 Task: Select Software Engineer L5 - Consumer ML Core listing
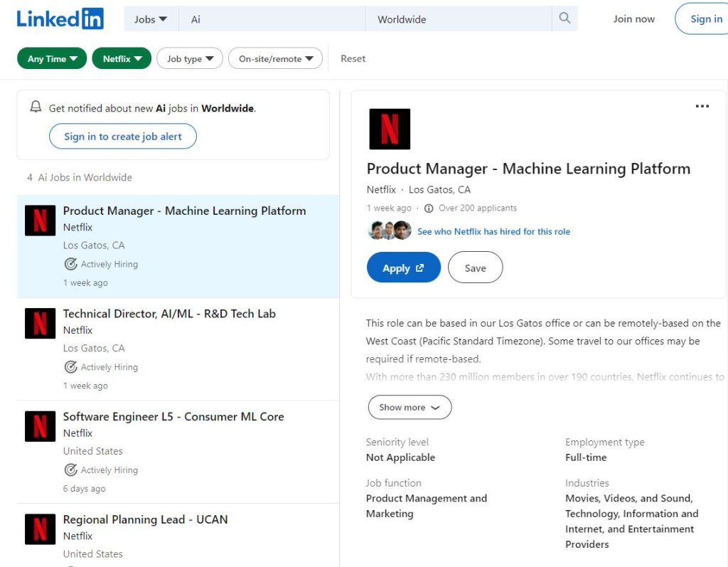(x=178, y=452)
